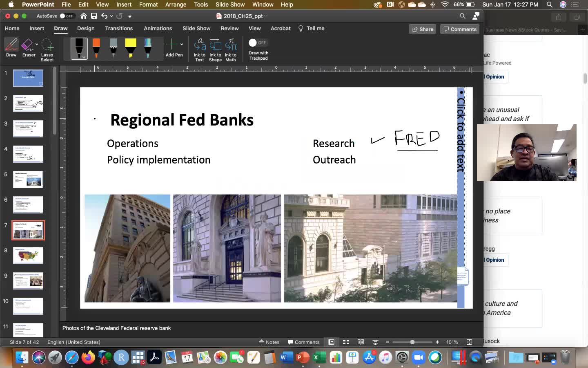
Task: Open the Insert ribbon tab
Action: (37, 28)
